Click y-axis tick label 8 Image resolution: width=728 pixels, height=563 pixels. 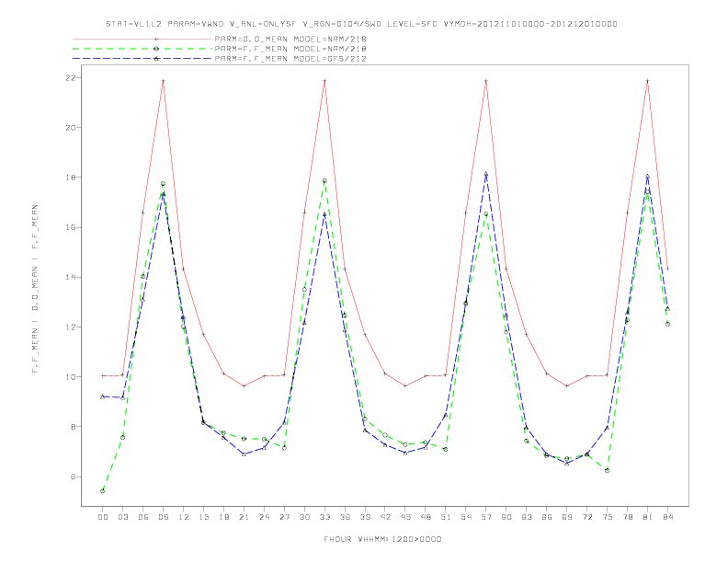(x=73, y=427)
